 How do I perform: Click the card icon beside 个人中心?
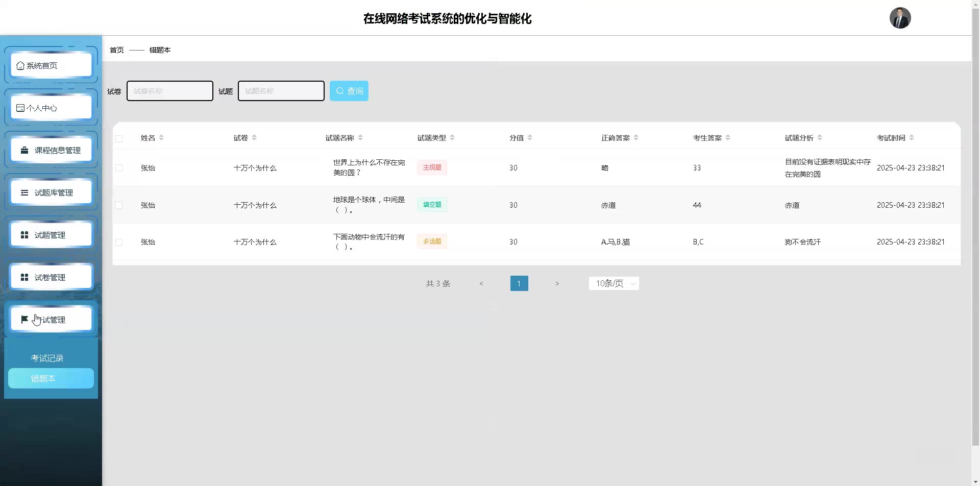click(x=20, y=108)
